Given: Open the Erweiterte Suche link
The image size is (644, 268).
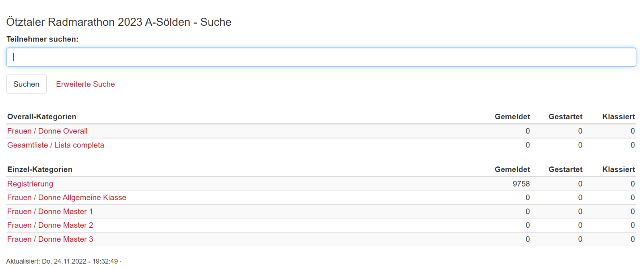Looking at the screenshot, I should click(85, 84).
